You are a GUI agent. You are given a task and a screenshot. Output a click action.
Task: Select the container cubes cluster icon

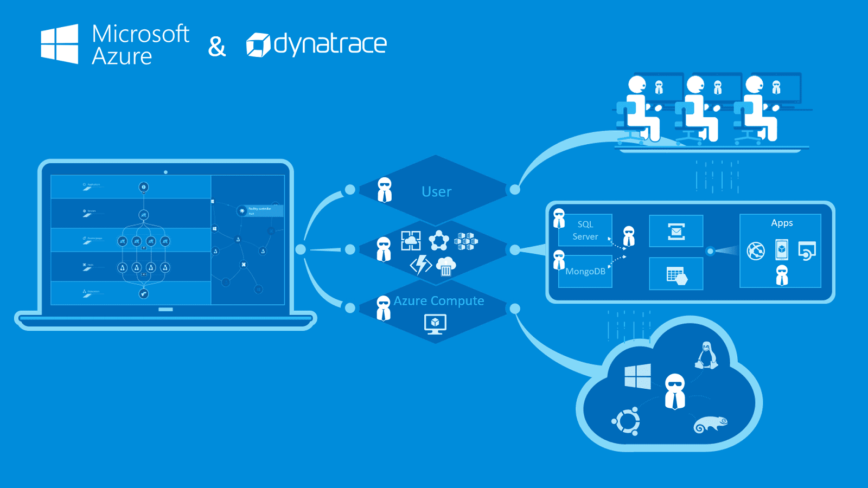click(466, 241)
